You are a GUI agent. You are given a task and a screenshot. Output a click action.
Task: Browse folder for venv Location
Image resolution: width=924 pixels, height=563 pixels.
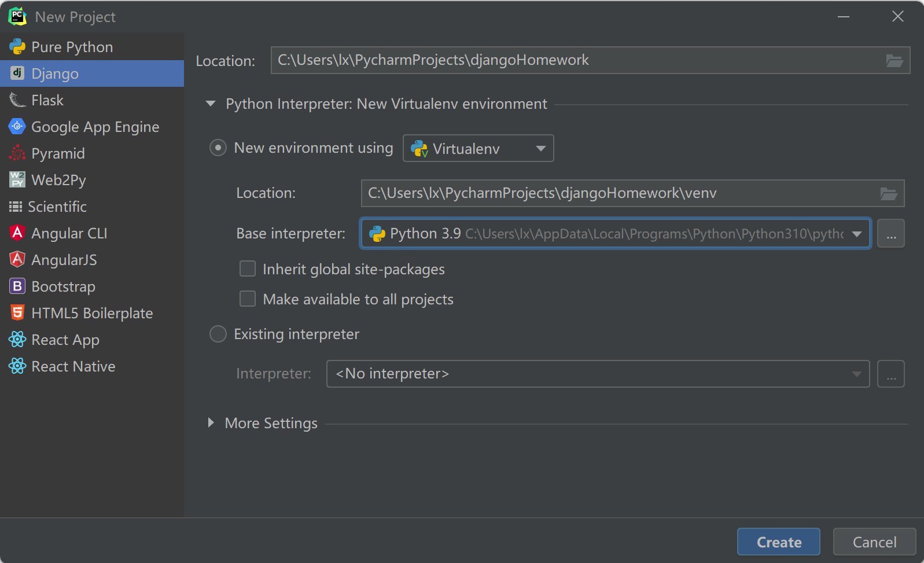pyautogui.click(x=889, y=193)
